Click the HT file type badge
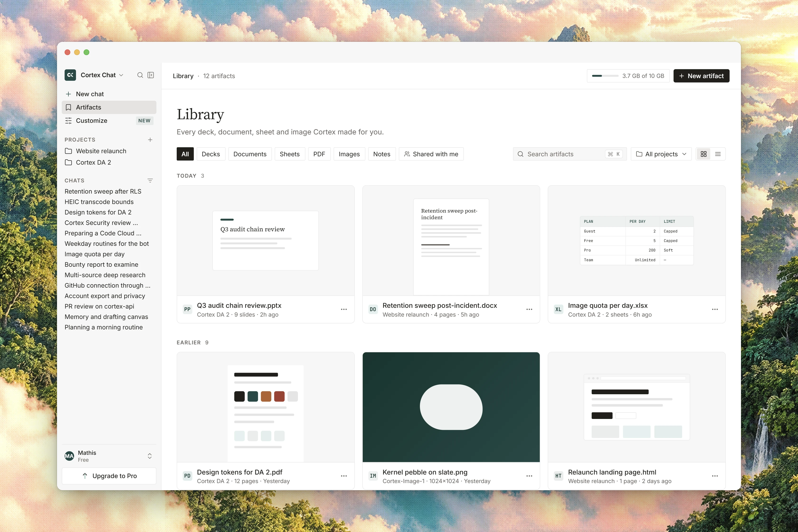 point(558,476)
